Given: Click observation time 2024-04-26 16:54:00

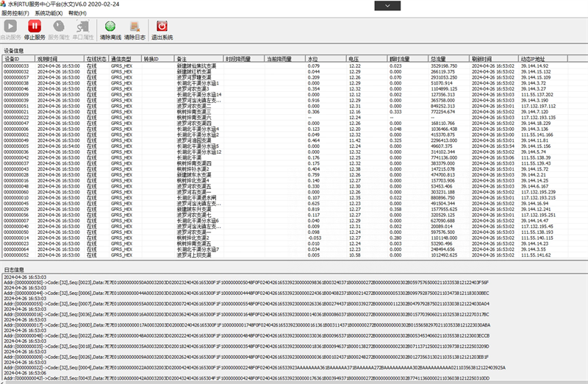Looking at the screenshot, I should (59, 146).
